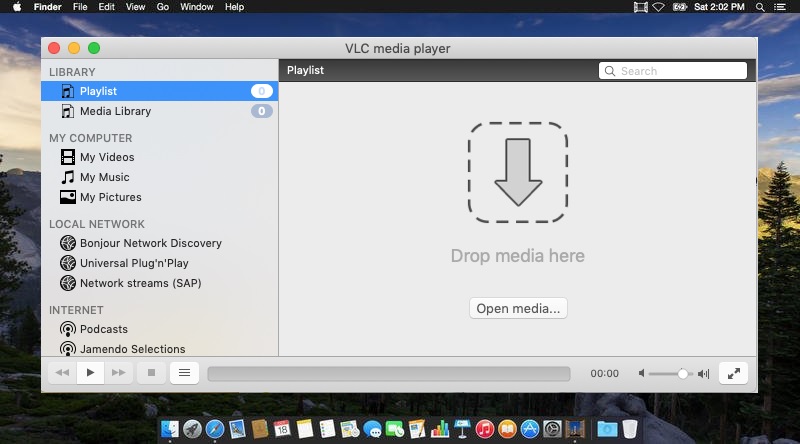Open the View menu

tap(135, 7)
